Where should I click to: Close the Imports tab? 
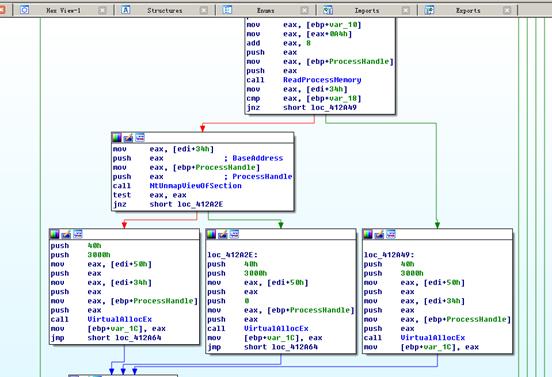tap(406, 11)
